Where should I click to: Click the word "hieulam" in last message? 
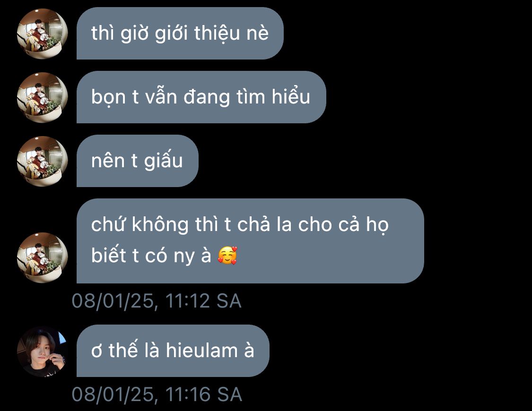(x=202, y=350)
